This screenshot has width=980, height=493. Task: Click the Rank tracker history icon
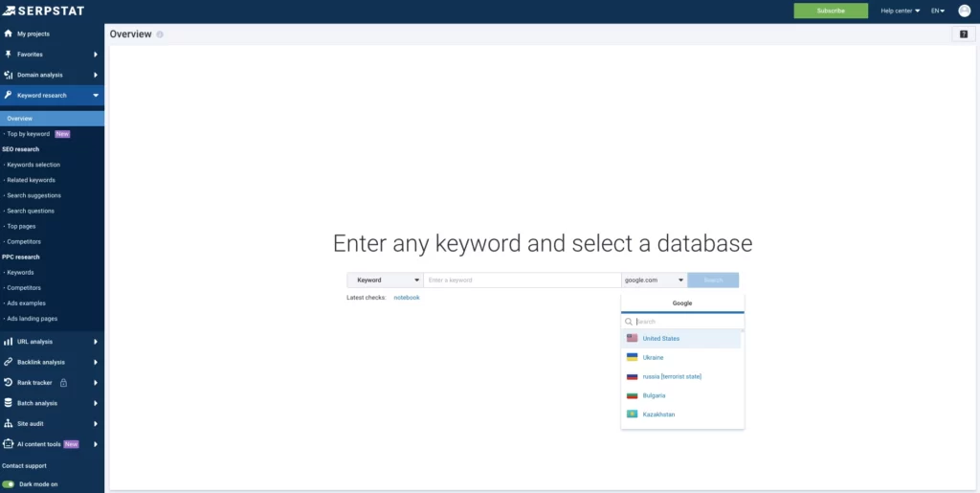pyautogui.click(x=8, y=382)
